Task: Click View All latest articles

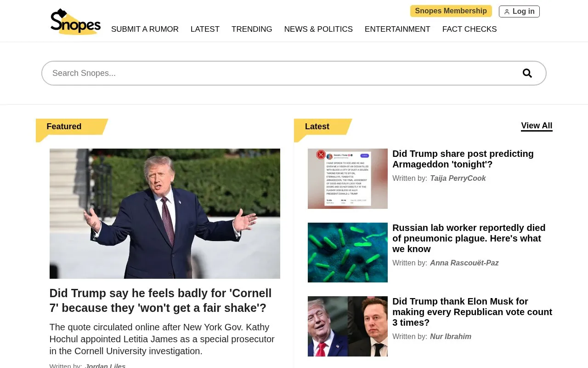Action: click(537, 126)
